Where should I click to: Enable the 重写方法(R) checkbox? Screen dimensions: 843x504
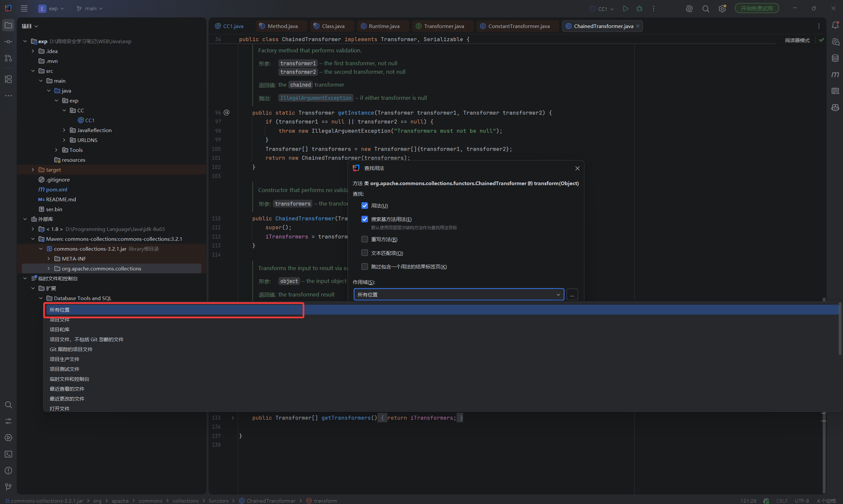coord(364,239)
